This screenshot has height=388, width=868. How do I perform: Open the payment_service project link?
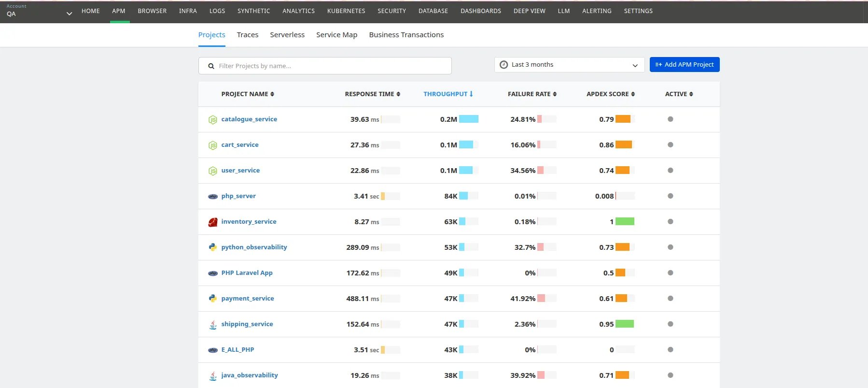(x=248, y=299)
